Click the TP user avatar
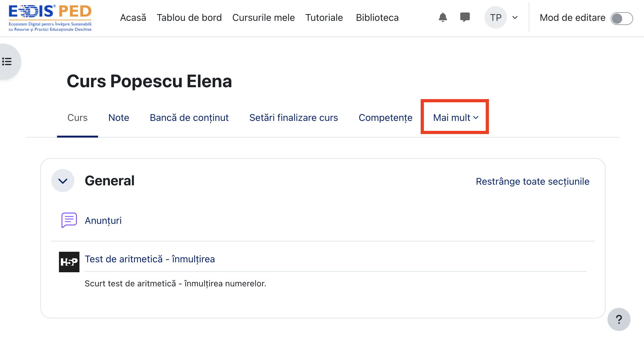The width and height of the screenshot is (644, 338). [x=495, y=18]
